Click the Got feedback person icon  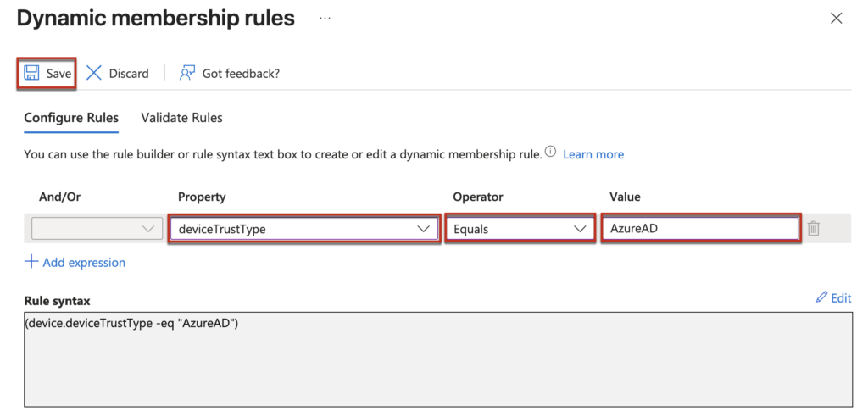point(187,73)
